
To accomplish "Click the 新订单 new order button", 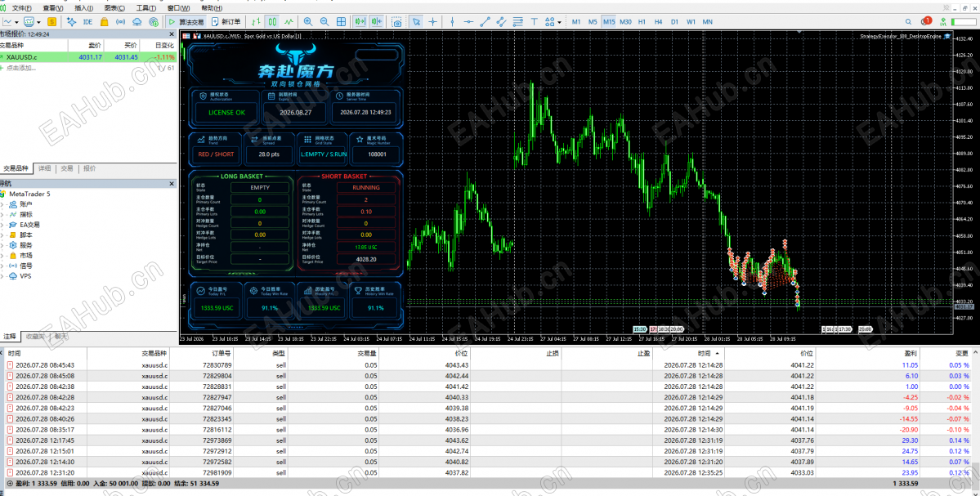I will tap(226, 22).
